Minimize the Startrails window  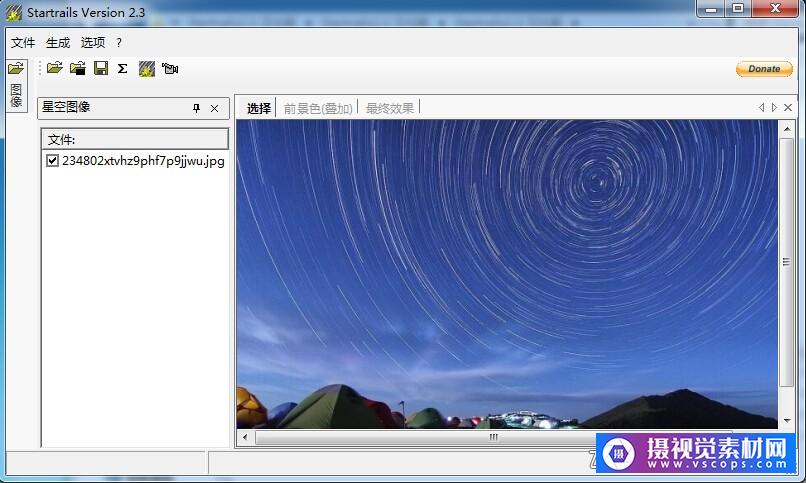click(x=711, y=9)
